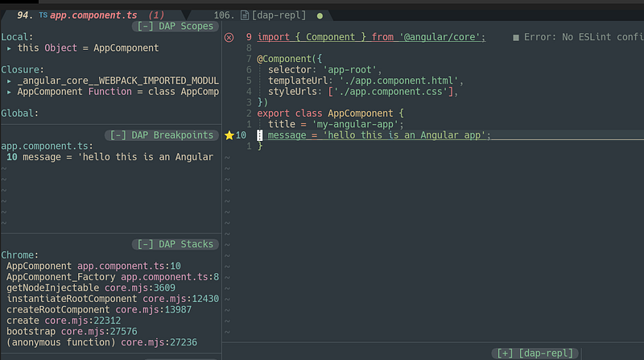Click the styleUrls './app.component.css' line
The height and width of the screenshot is (360, 644).
[363, 92]
